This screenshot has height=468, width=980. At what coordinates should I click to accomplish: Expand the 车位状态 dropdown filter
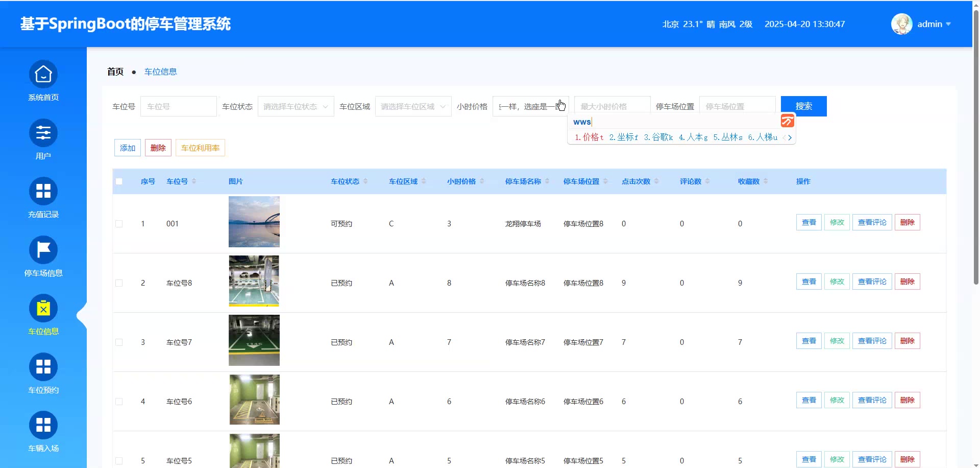(x=296, y=106)
